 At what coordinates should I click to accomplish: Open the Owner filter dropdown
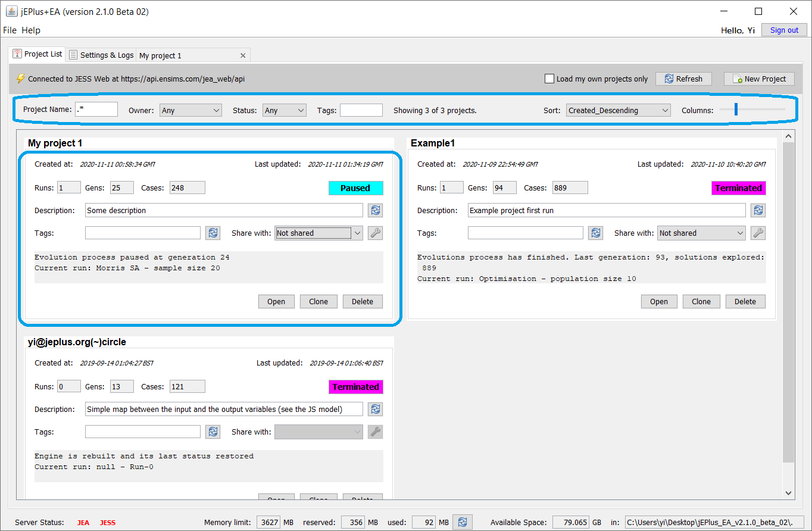coord(190,110)
